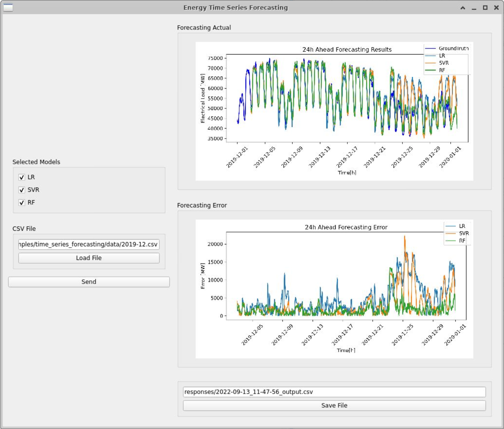Toggle the SVR model checkbox
The height and width of the screenshot is (429, 504).
click(22, 190)
